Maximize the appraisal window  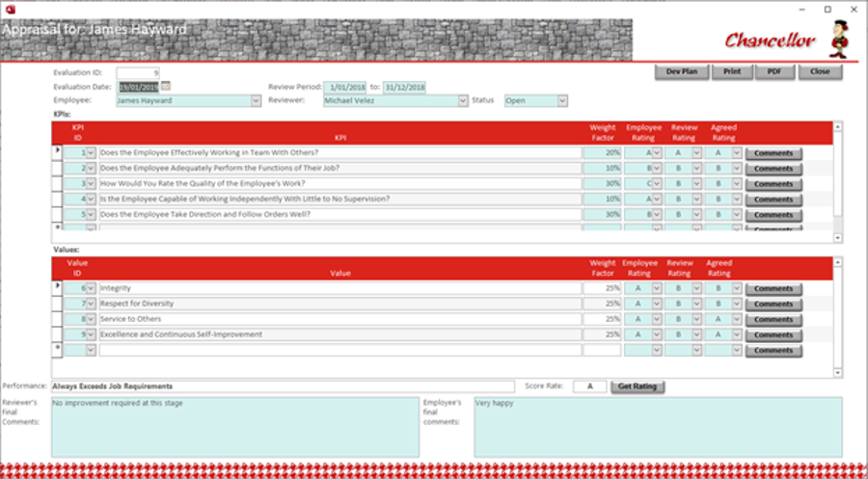[x=827, y=10]
